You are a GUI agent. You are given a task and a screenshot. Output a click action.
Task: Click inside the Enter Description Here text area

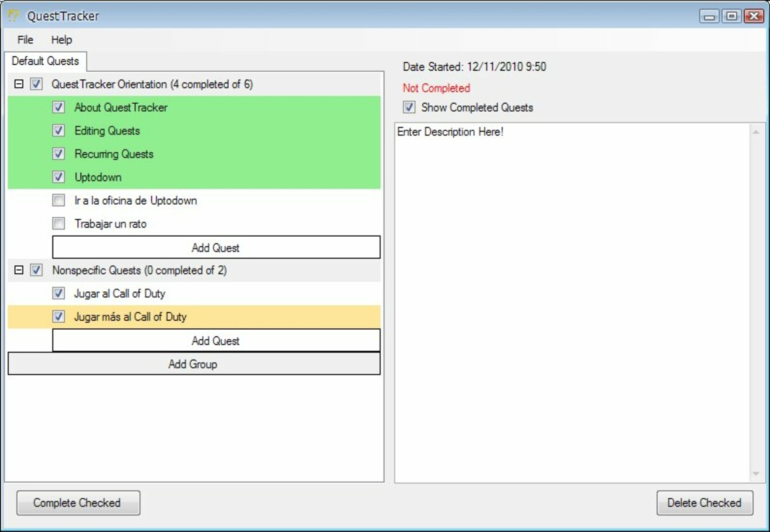coord(572,302)
